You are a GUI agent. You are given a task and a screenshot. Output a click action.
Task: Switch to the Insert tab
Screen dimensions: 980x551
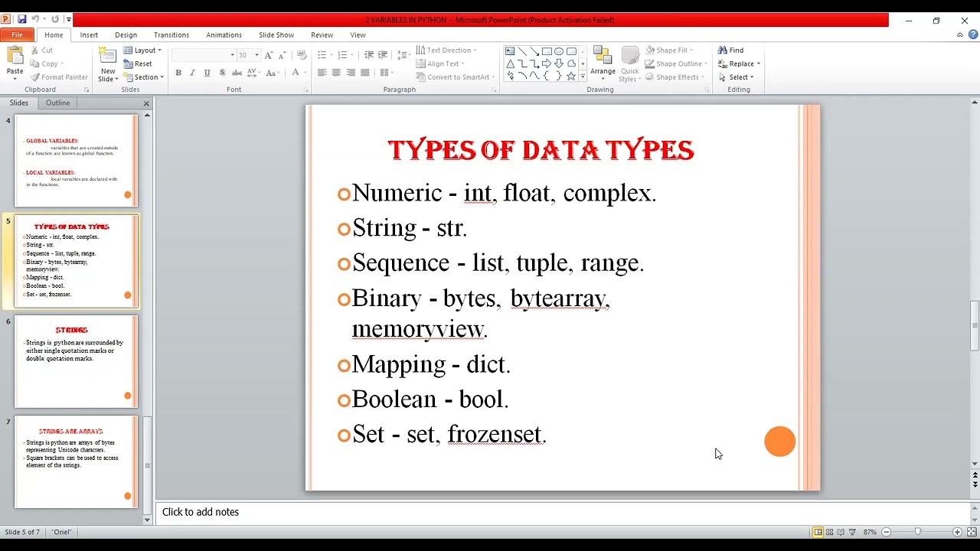point(89,34)
